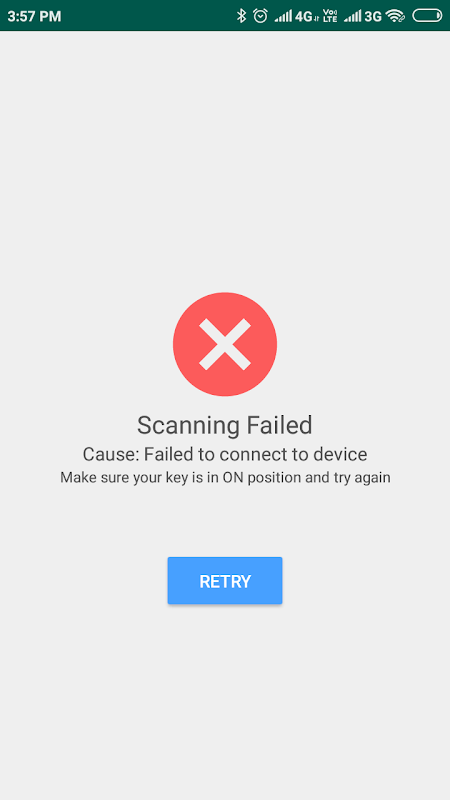This screenshot has height=800, width=450.
Task: Tap the signal bars beside 4G
Action: coord(283,17)
